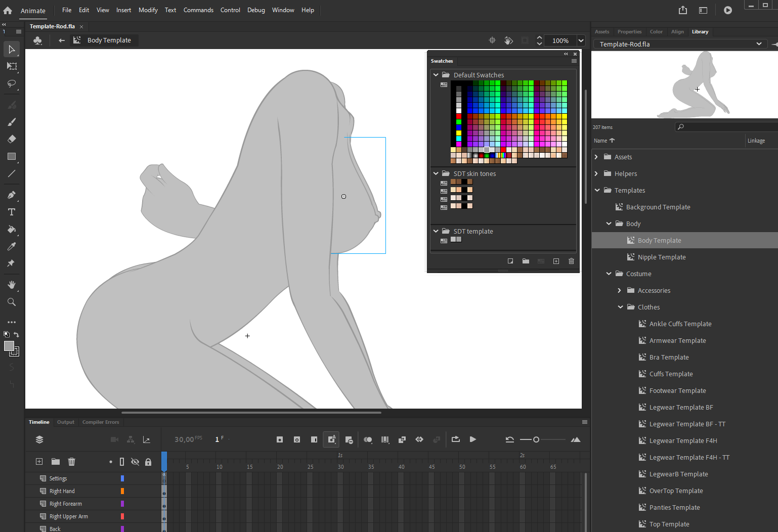Delete layer using timeline trash icon
The width and height of the screenshot is (778, 532).
(72, 461)
